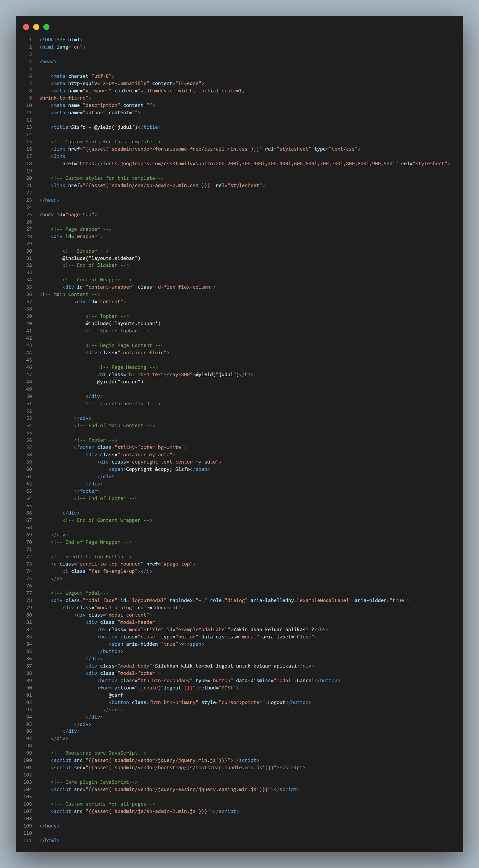The image size is (479, 868).
Task: Click the '@csrf' directive line
Action: coord(116,695)
